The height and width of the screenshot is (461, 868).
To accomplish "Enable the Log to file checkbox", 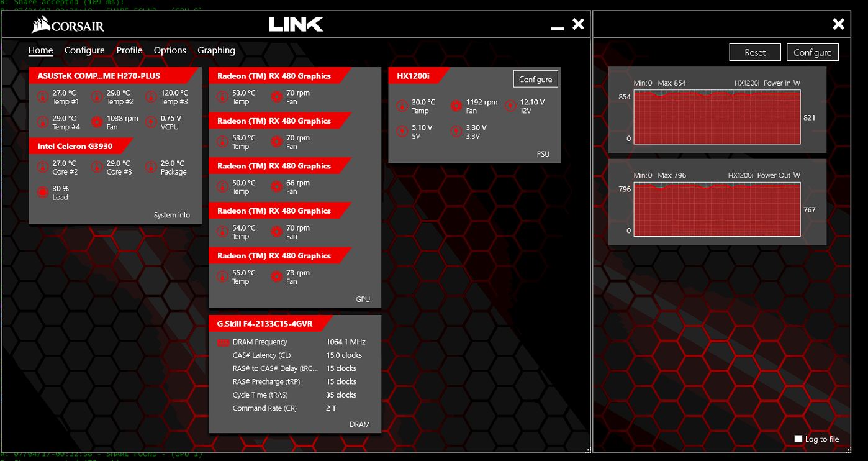I will pyautogui.click(x=798, y=439).
